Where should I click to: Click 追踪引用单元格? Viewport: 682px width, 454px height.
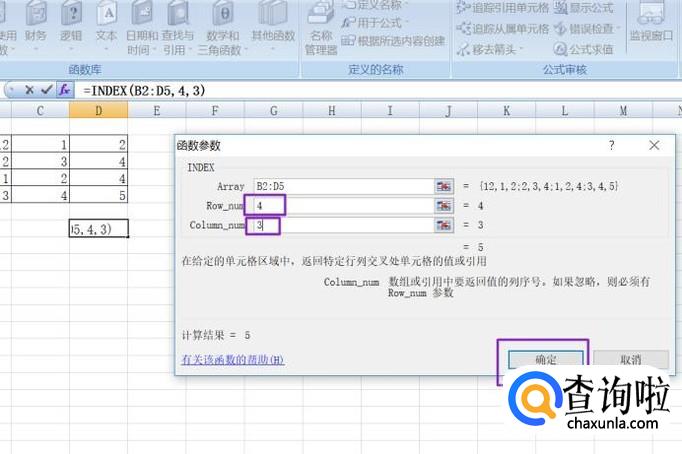[503, 8]
